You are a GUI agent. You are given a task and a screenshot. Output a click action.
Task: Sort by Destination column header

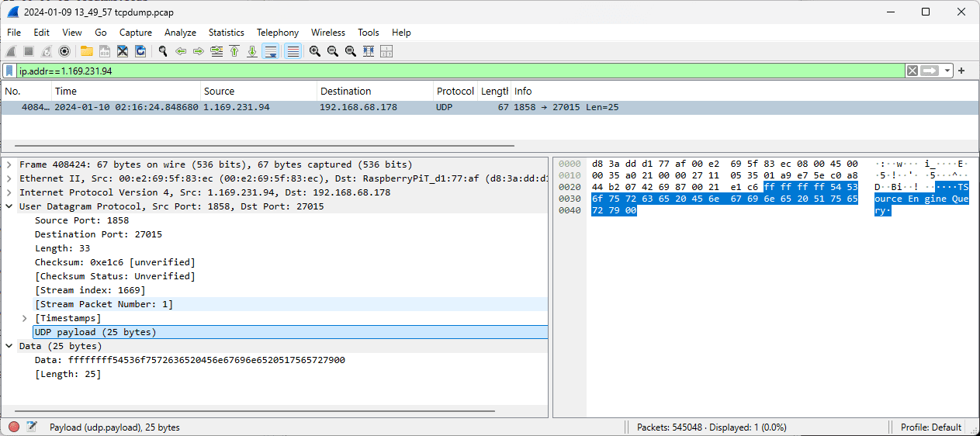[x=376, y=92]
